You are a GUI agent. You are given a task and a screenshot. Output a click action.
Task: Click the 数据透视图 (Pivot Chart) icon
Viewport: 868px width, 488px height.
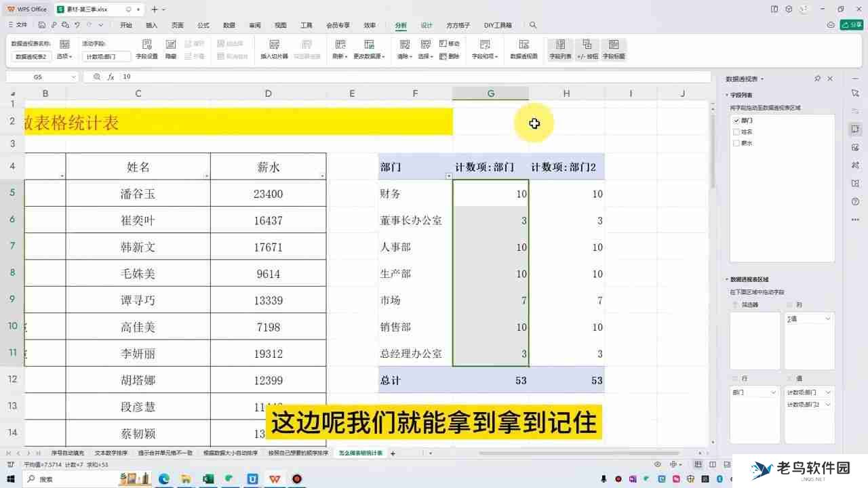(524, 47)
